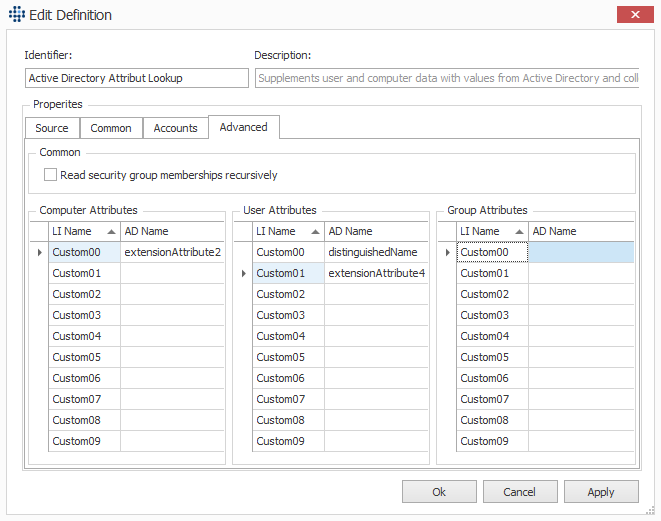The height and width of the screenshot is (521, 661).
Task: Select extensionAttribute4 cell in User Attributes
Action: click(376, 274)
